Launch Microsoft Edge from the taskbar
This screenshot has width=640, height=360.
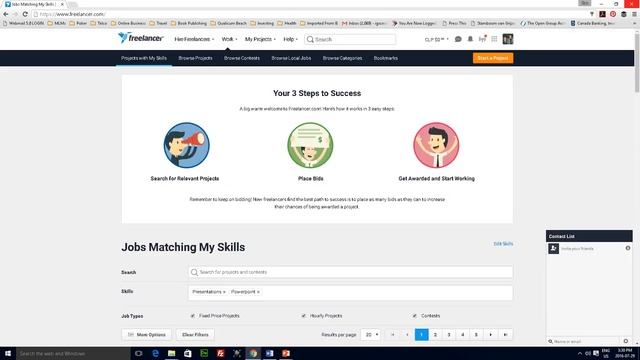pos(155,353)
